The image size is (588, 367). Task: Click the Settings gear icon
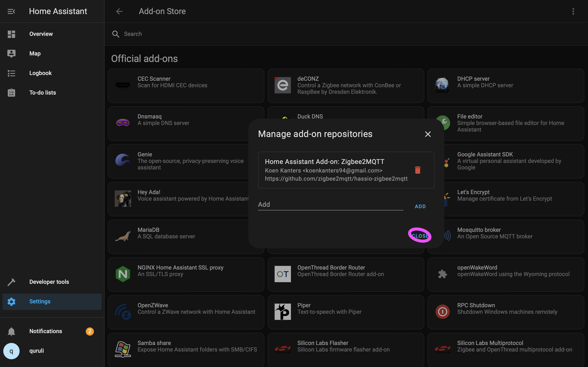pyautogui.click(x=11, y=302)
